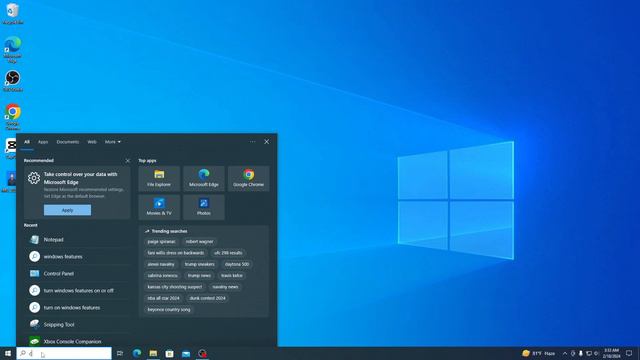640x360 pixels.
Task: Select 'turn windows features on or off'
Action: click(78, 291)
